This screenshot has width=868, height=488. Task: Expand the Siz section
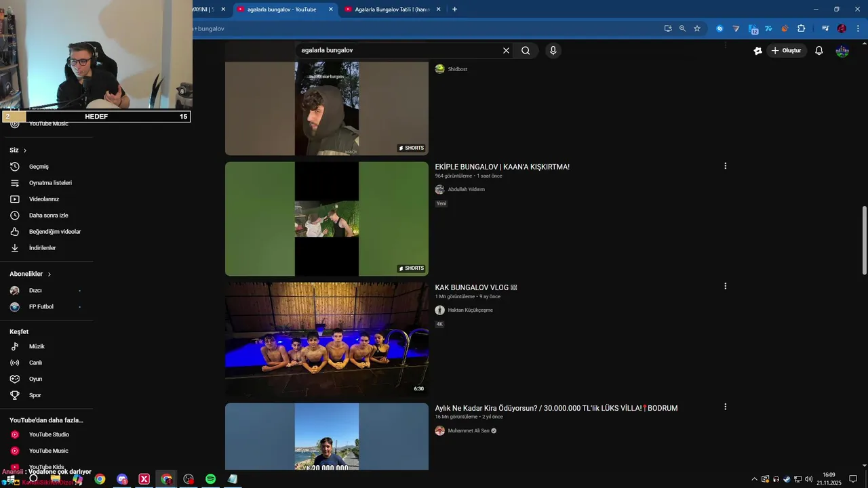click(18, 150)
